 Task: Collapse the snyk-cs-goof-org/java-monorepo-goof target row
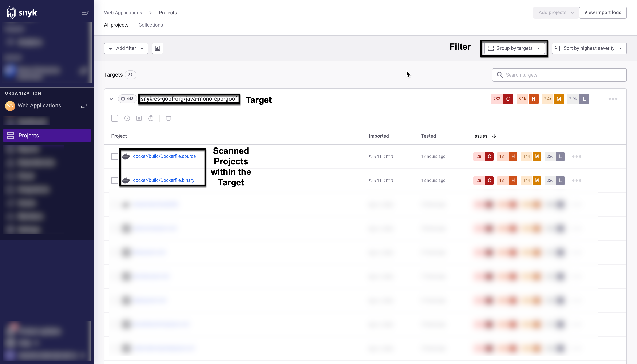pyautogui.click(x=111, y=99)
